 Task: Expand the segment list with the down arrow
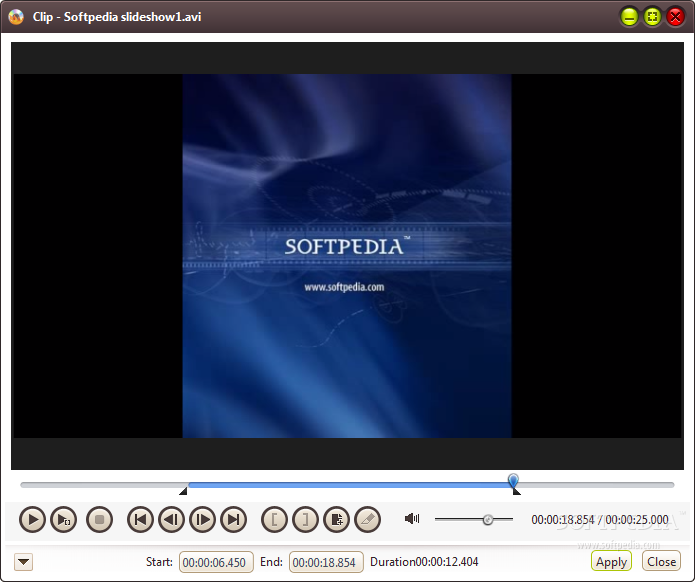[23, 562]
